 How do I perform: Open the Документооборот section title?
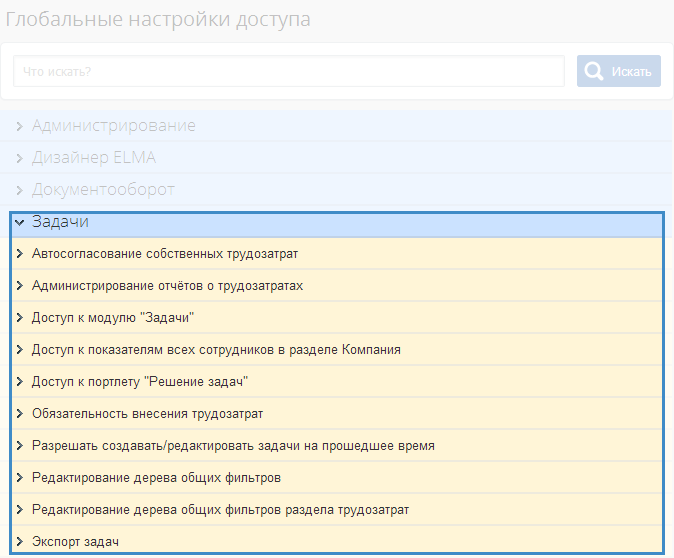tap(103, 190)
